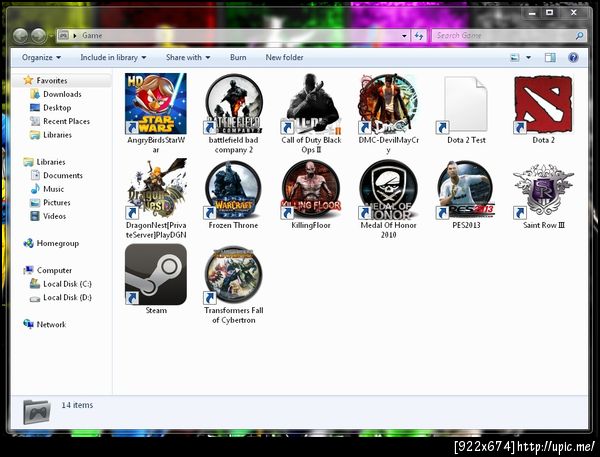Viewport: 600px width, 457px height.
Task: Click the 'Saint Row III' file name label
Action: pos(544,225)
